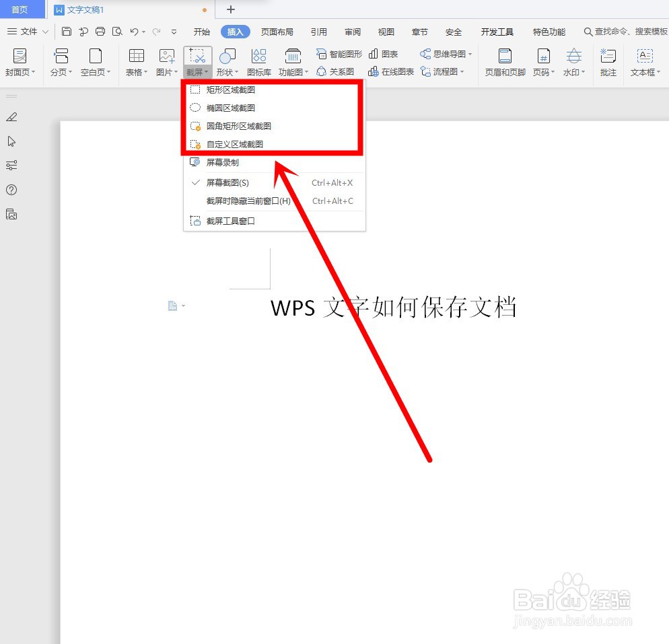Click the Text Box (文本框) icon

pyautogui.click(x=645, y=56)
